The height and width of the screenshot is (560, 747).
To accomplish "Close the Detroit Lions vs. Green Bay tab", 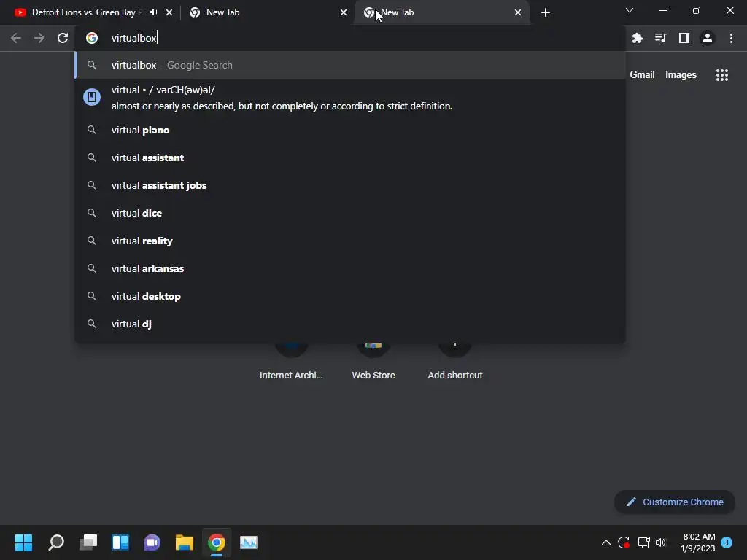I will point(169,12).
